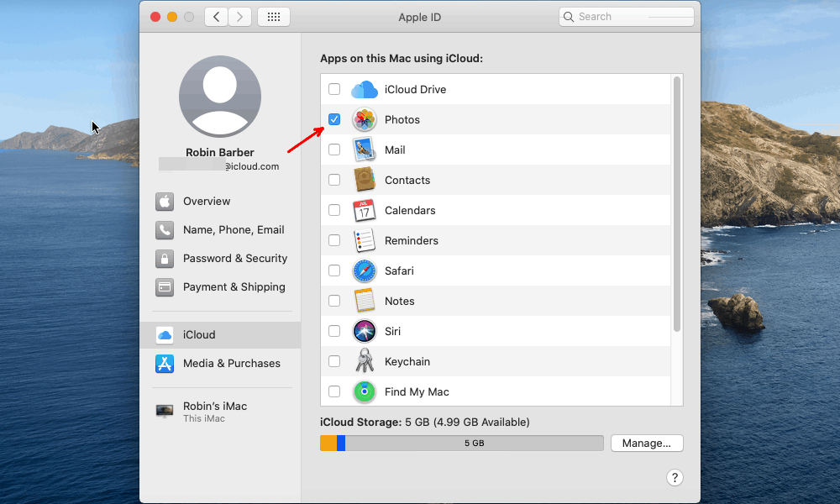Click the user profile avatar picture

click(219, 97)
